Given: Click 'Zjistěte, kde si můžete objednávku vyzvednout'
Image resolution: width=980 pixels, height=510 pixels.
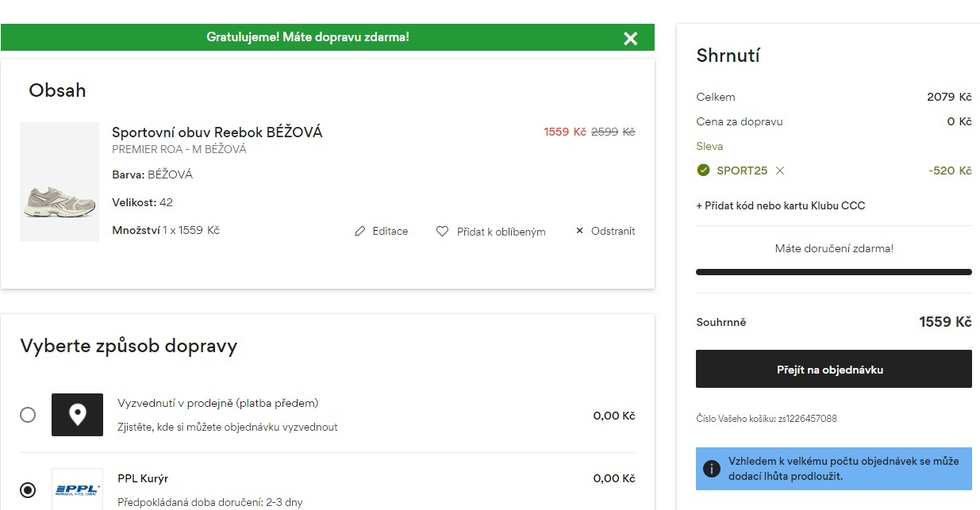Looking at the screenshot, I should 228,427.
